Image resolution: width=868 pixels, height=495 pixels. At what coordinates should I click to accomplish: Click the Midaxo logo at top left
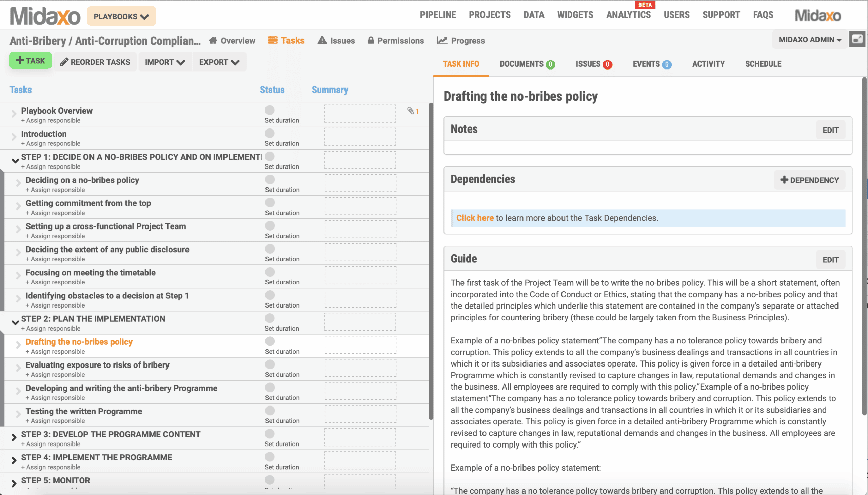(45, 16)
